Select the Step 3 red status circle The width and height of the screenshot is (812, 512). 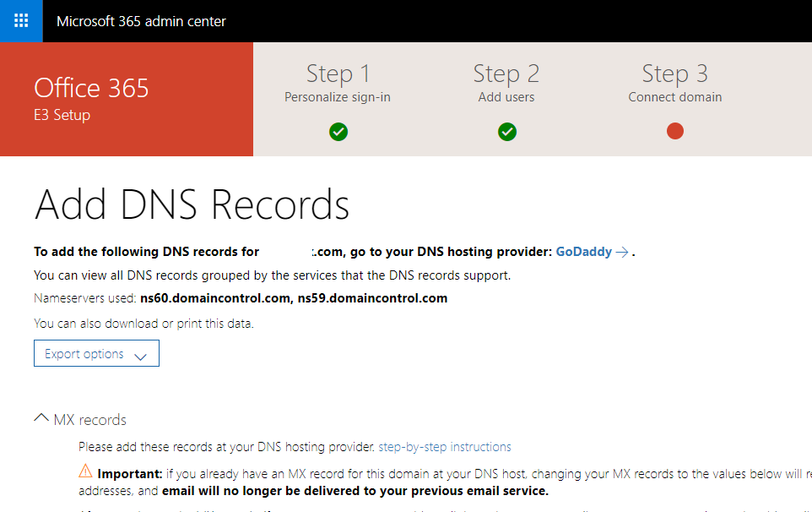tap(675, 132)
